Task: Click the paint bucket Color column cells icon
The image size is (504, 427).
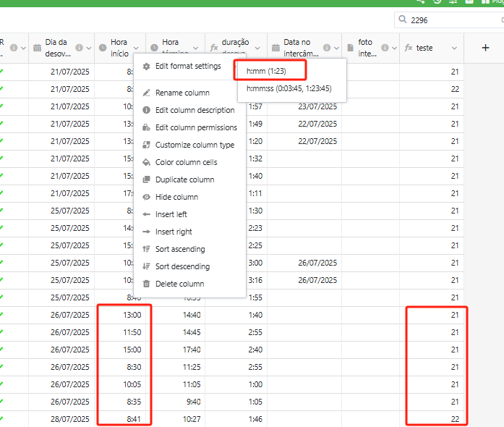Action: point(147,162)
